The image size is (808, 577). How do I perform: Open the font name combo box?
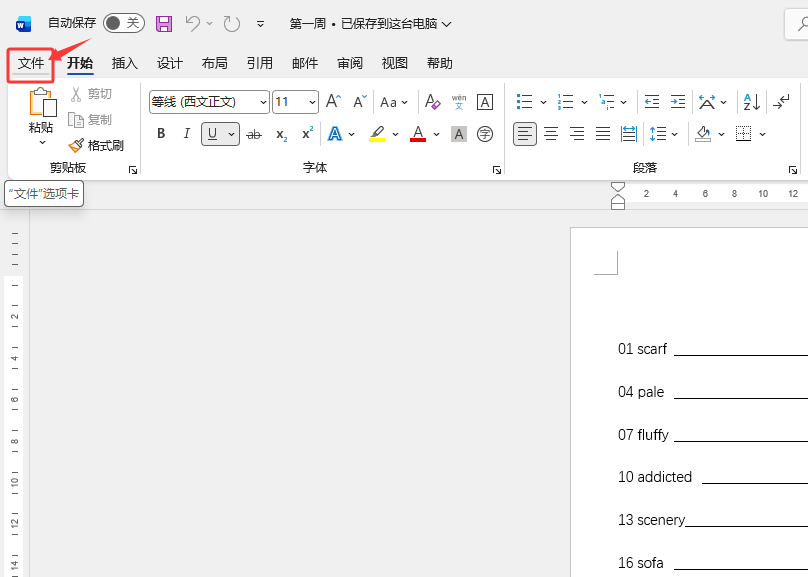click(x=209, y=102)
